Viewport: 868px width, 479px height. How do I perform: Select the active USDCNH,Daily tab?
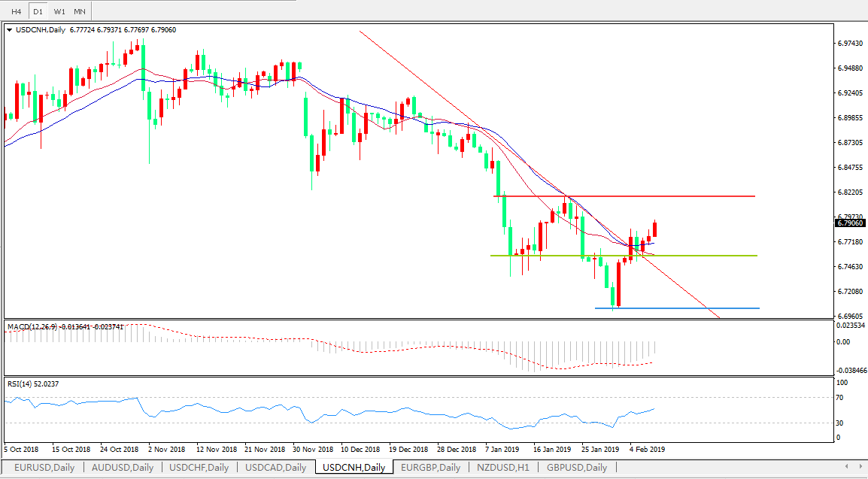pos(353,468)
